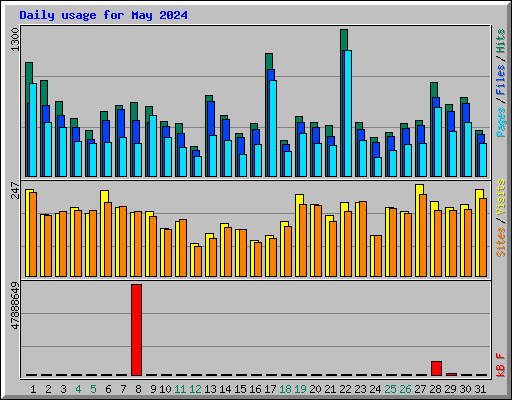
Task: Click day 28 on the x-axis
Action: 435,389
